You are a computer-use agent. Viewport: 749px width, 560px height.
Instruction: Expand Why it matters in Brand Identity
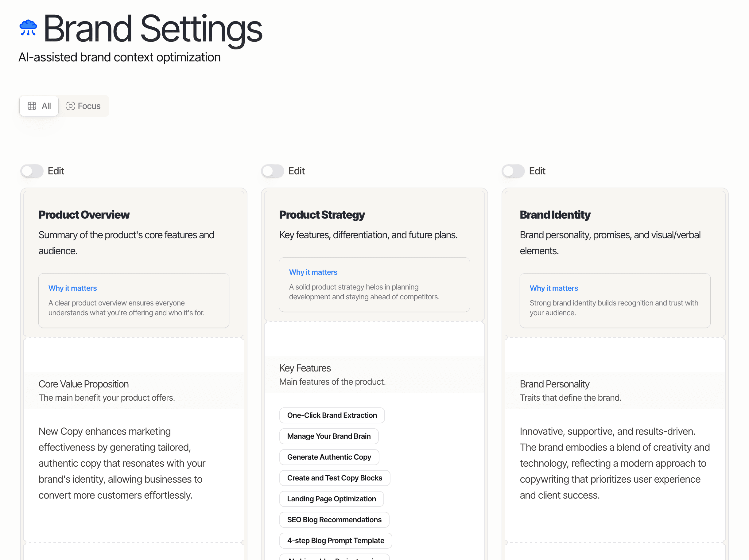[x=553, y=288]
